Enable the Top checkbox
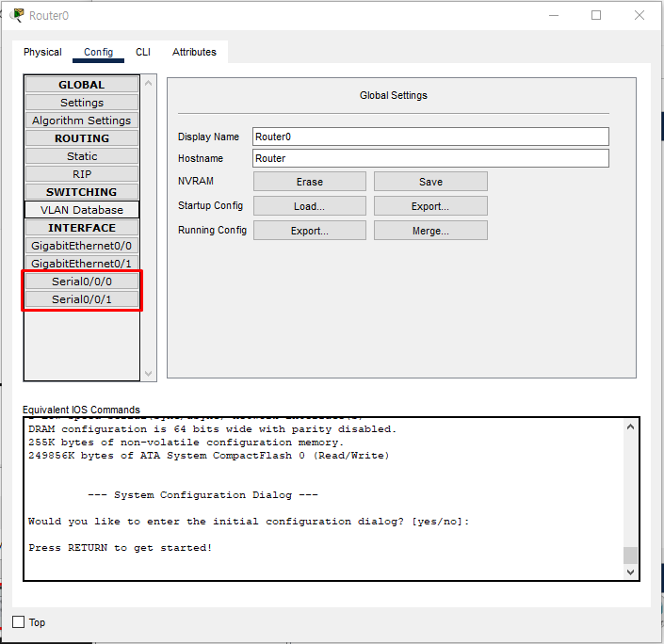 18,622
